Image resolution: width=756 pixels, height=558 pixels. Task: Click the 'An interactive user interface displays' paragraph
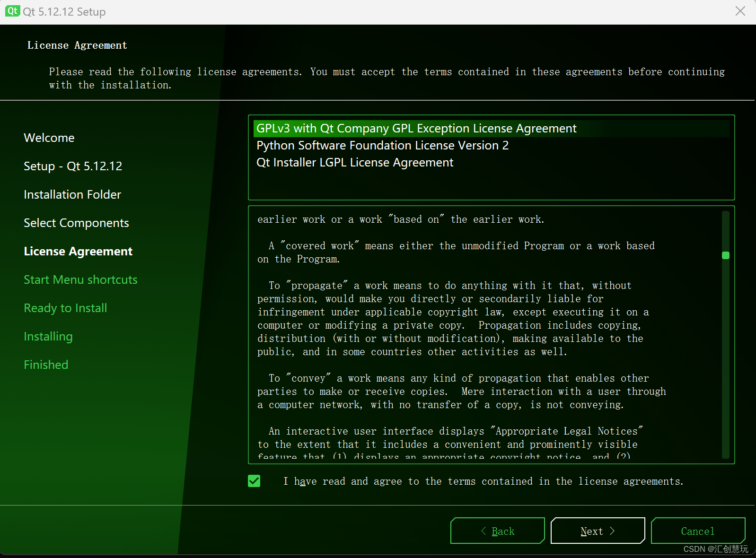[x=450, y=444]
